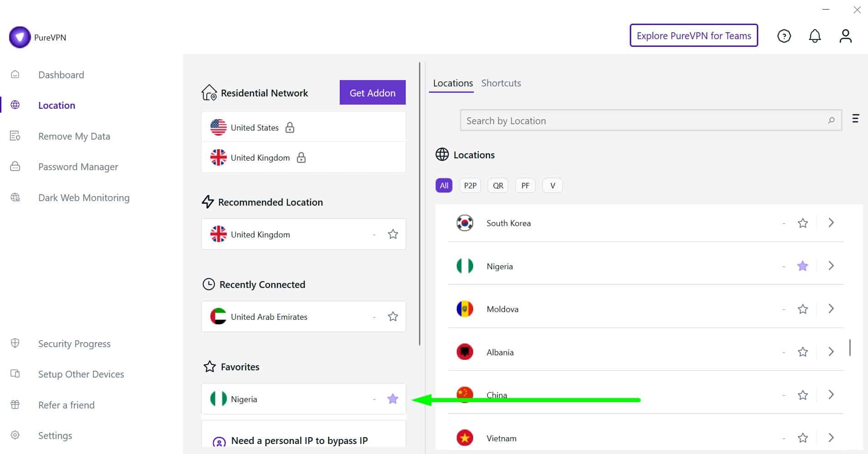Unfavorite Nigeria in Favorites section
This screenshot has width=868, height=454.
[x=393, y=399]
